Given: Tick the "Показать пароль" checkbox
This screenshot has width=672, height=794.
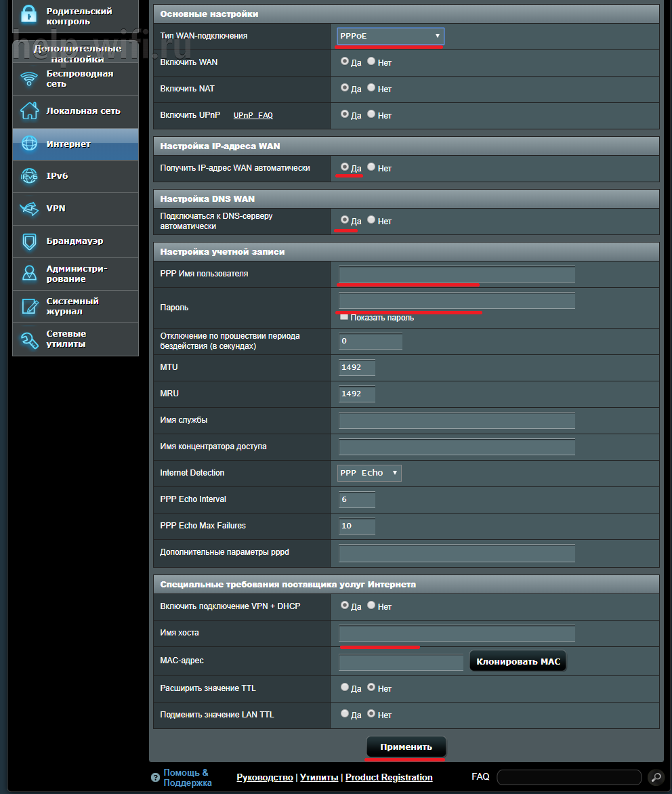Looking at the screenshot, I should coord(344,317).
